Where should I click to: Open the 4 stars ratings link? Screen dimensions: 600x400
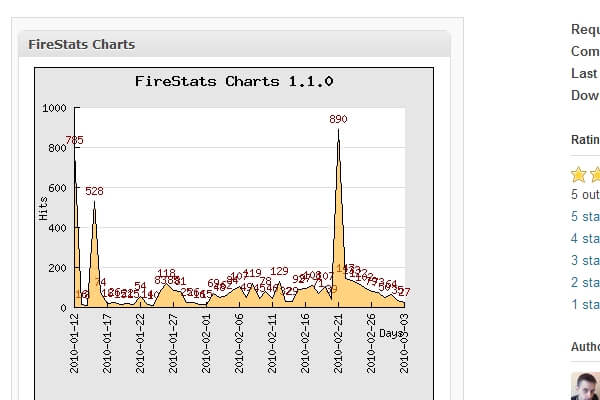(585, 238)
